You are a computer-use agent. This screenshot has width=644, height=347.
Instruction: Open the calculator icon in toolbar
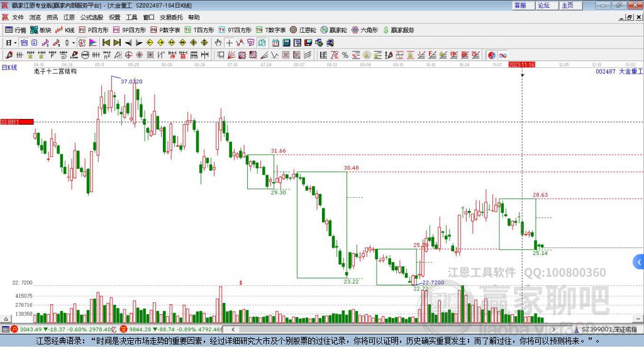(286, 43)
